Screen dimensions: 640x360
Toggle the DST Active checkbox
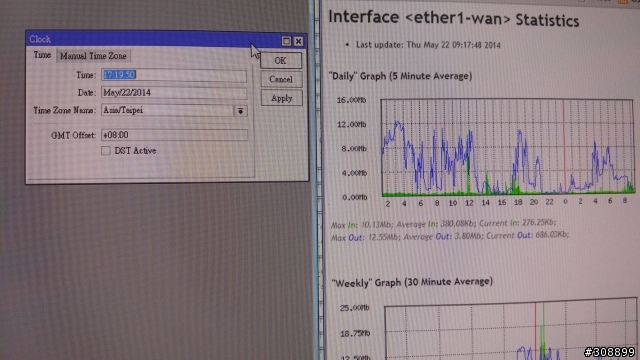click(106, 151)
